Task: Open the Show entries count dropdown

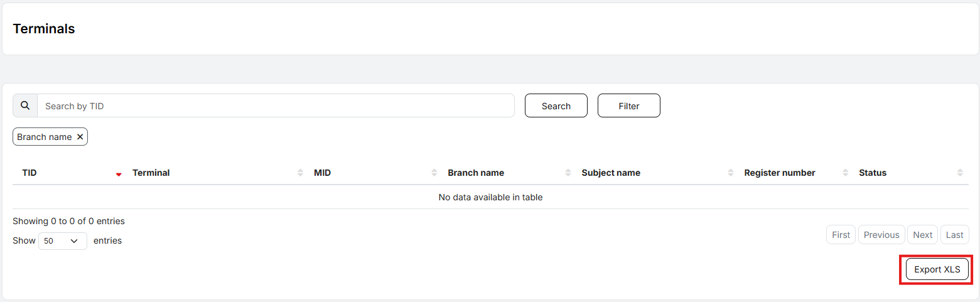Action: (x=63, y=241)
